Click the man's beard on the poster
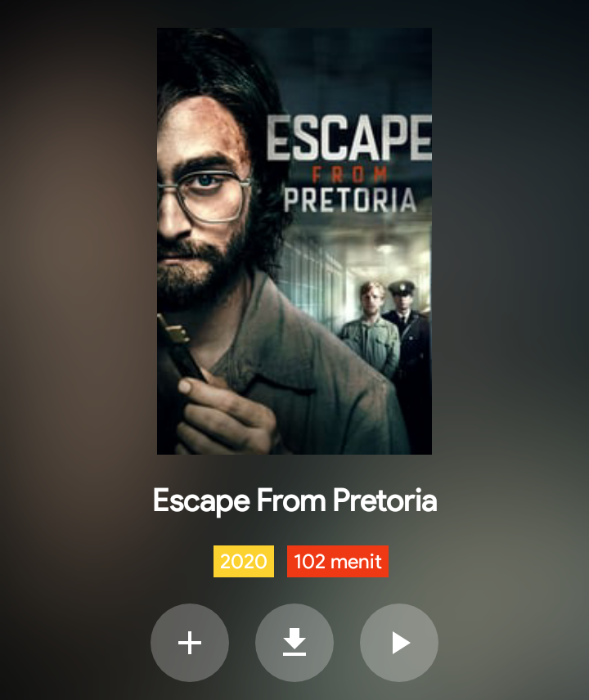 201,272
